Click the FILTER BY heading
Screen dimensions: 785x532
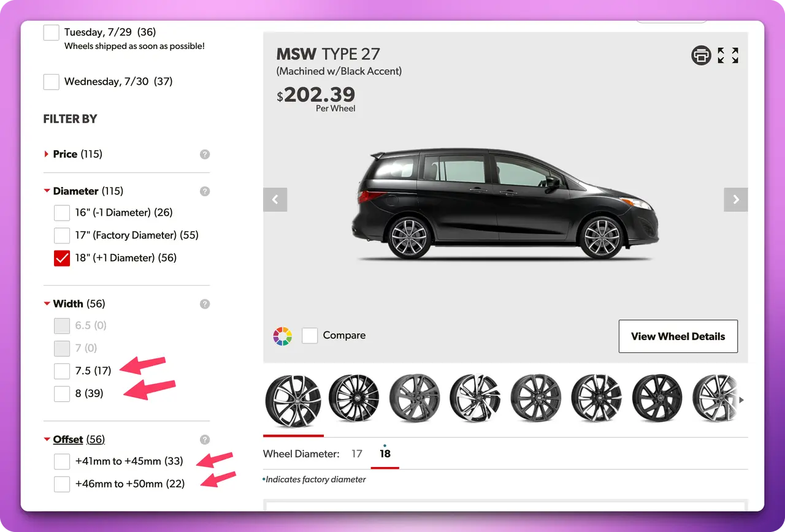pyautogui.click(x=70, y=120)
